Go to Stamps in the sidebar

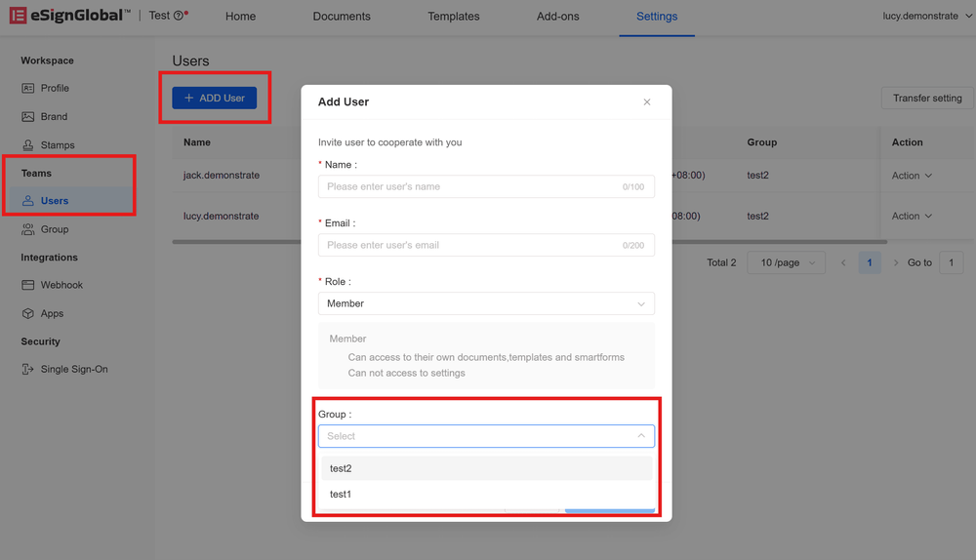click(x=57, y=145)
